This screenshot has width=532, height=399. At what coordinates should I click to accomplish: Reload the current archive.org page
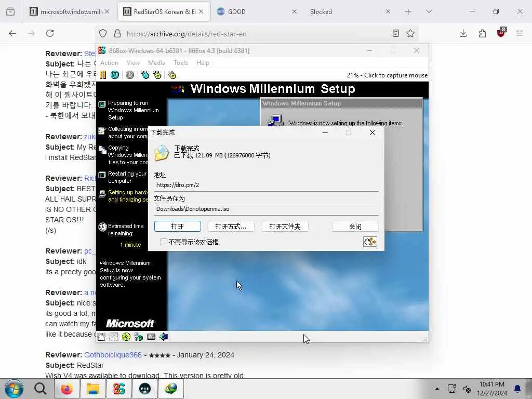click(x=50, y=33)
